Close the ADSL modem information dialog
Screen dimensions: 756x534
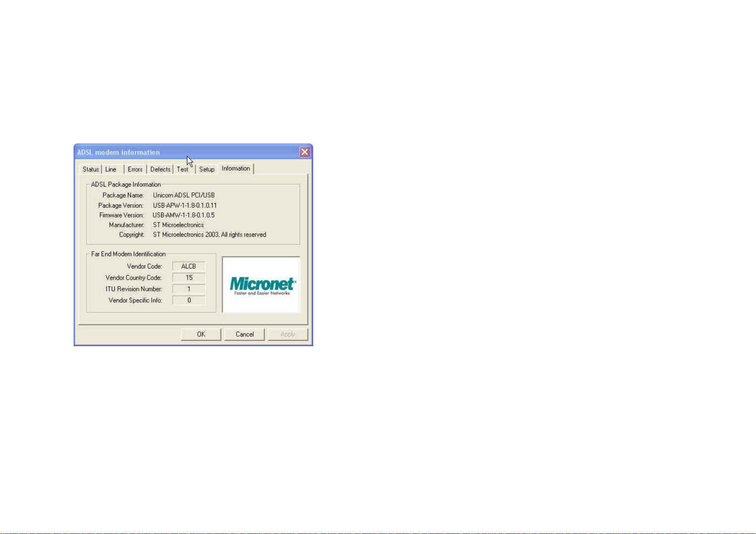point(305,152)
